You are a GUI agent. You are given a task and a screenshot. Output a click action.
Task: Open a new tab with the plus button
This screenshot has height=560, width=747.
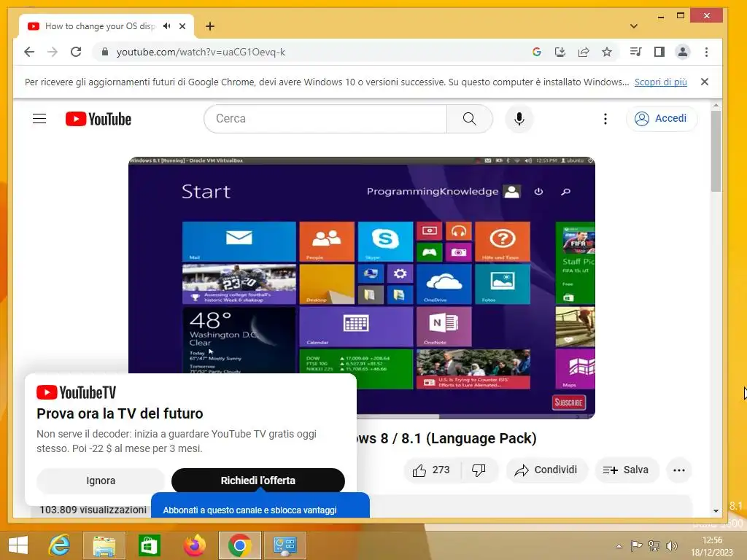click(x=210, y=26)
